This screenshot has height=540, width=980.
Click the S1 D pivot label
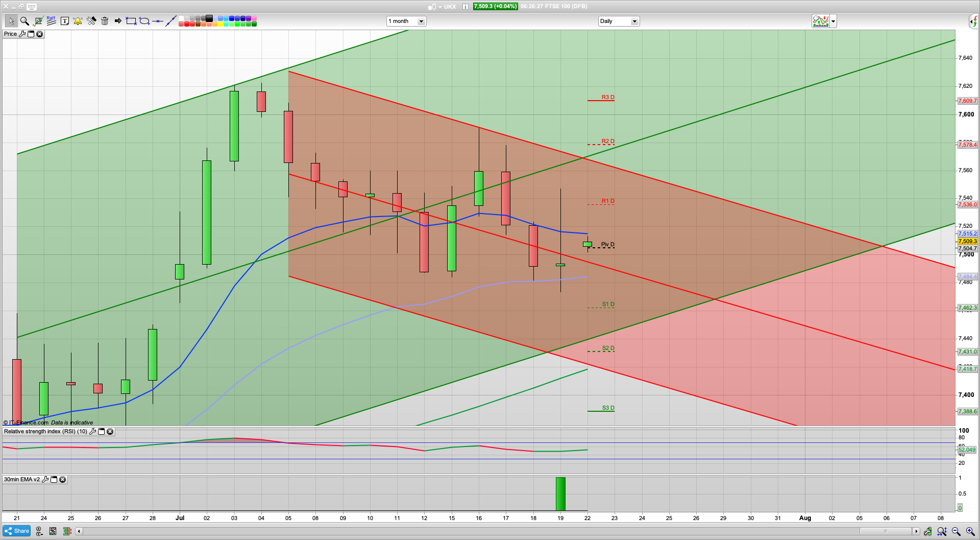point(608,304)
